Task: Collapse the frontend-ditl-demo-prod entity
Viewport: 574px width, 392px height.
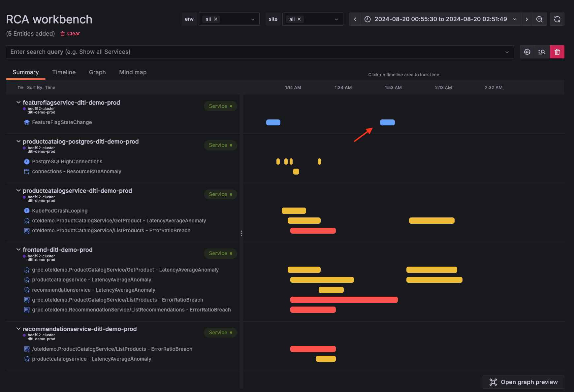Action: click(18, 249)
